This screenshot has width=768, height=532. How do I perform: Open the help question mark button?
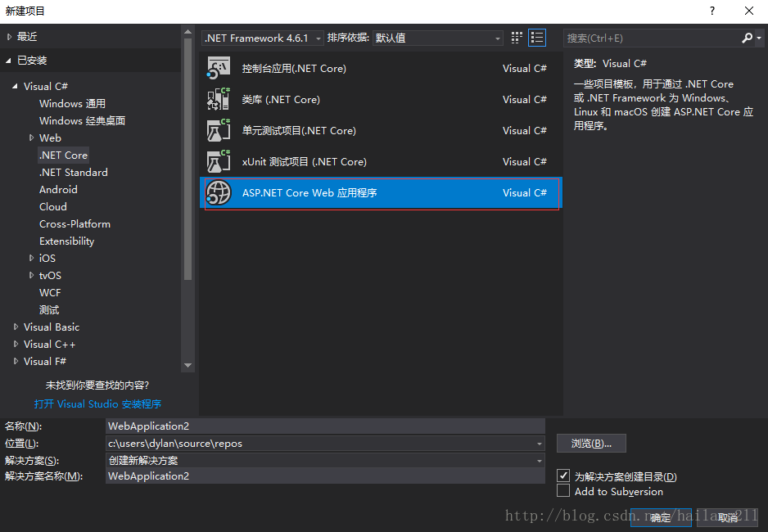pos(712,11)
